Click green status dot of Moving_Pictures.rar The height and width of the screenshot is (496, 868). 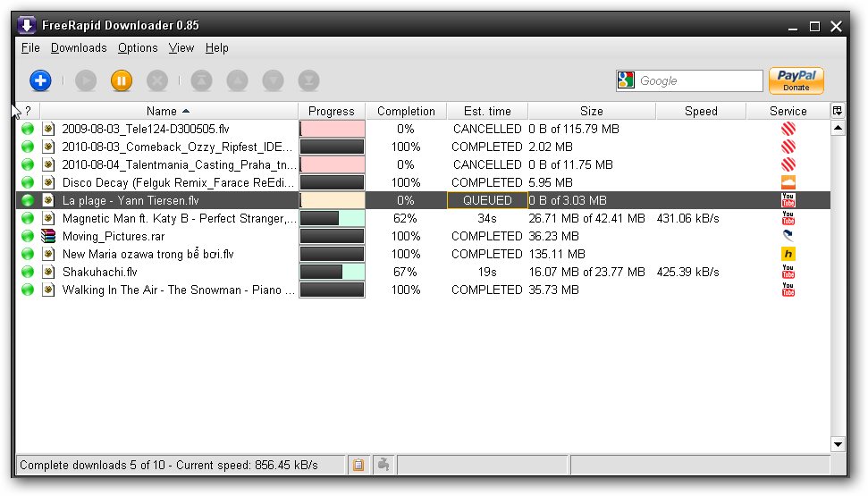point(28,236)
